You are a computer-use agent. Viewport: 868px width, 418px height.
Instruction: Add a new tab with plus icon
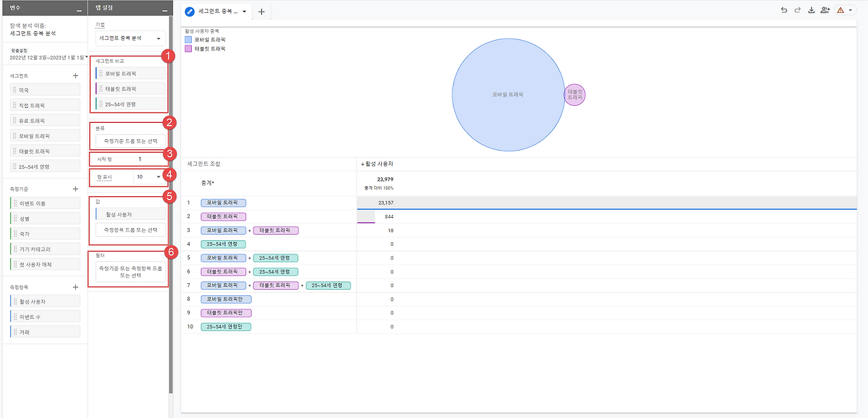261,12
